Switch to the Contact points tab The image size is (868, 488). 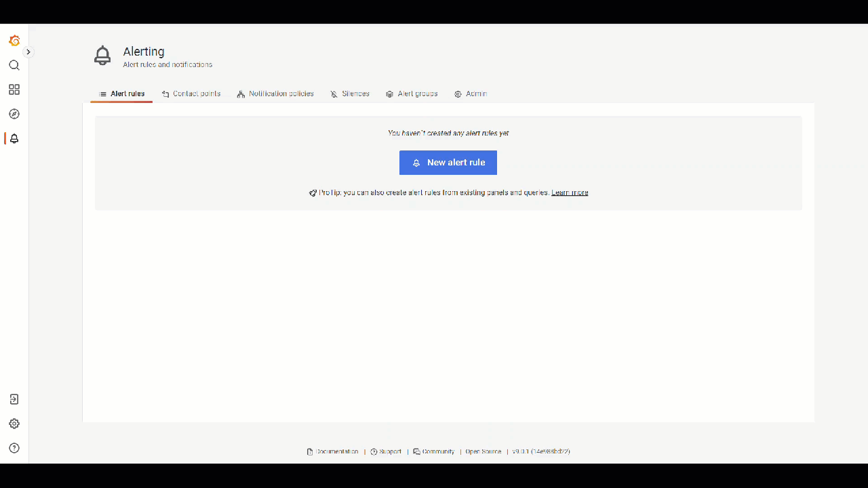(191, 94)
